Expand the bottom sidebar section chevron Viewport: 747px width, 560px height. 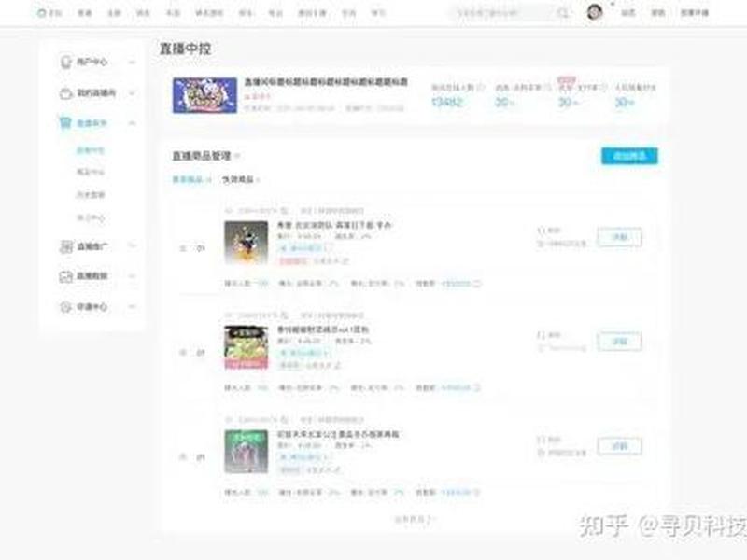(132, 307)
